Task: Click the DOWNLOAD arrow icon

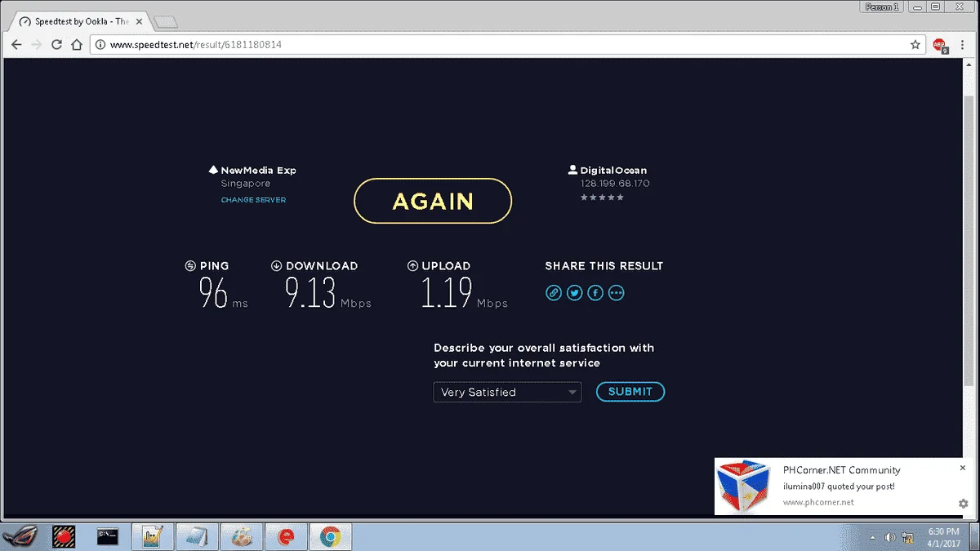Action: coord(277,266)
